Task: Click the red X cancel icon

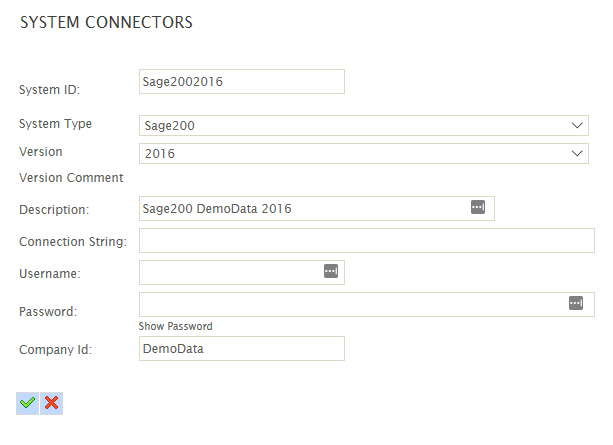Action: pyautogui.click(x=52, y=402)
